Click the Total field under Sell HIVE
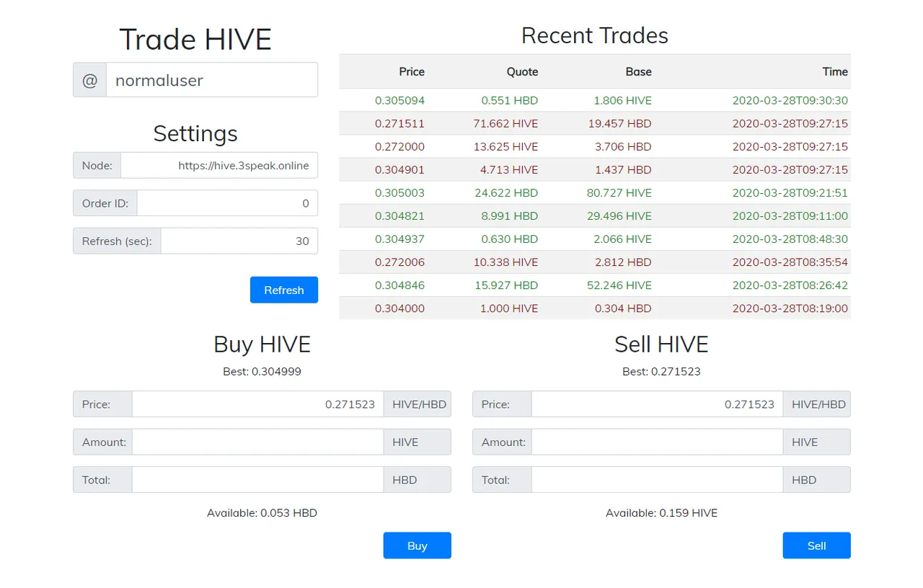The height and width of the screenshot is (588, 923). point(657,480)
